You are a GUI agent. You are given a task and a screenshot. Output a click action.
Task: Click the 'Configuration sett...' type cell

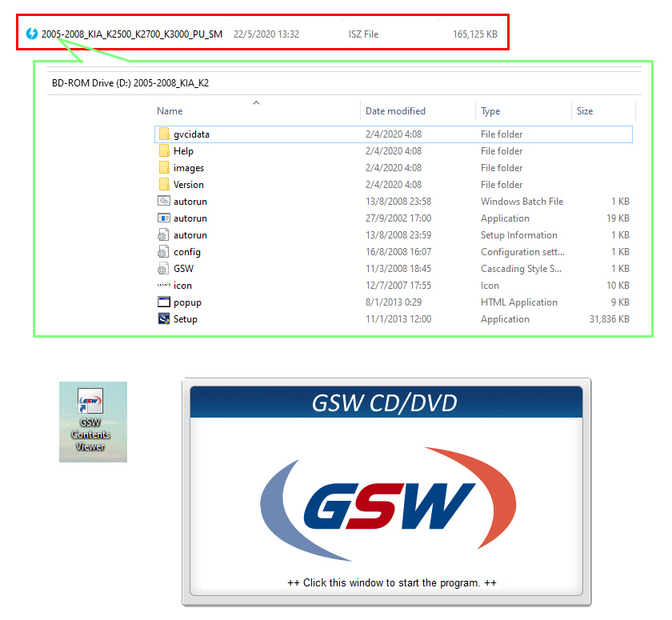click(x=523, y=252)
